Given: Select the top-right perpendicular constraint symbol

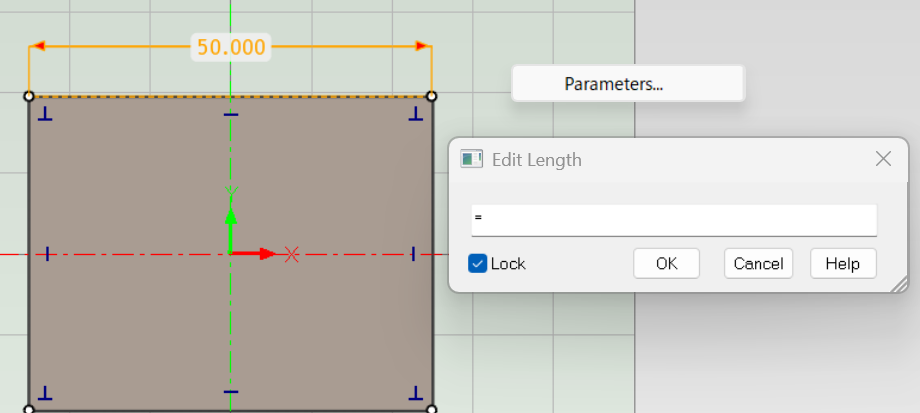Looking at the screenshot, I should click(x=415, y=116).
